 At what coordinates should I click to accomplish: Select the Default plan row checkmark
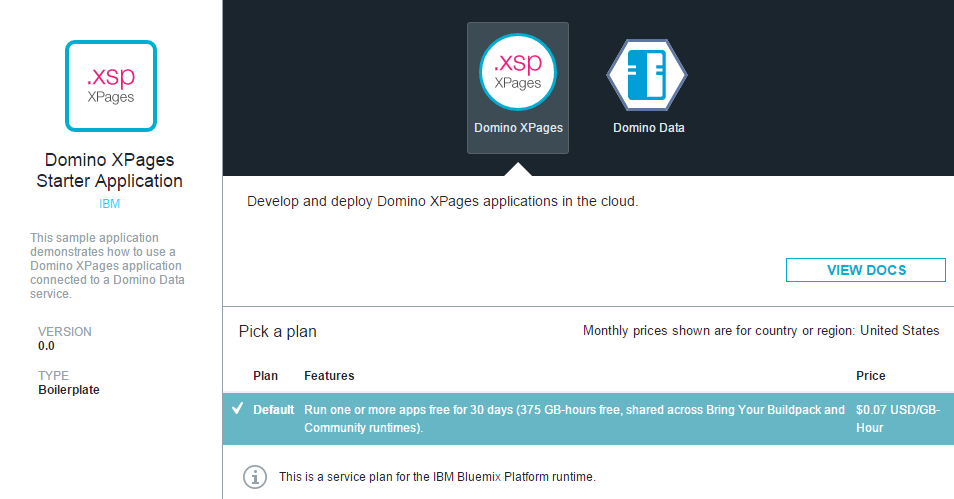tap(237, 409)
